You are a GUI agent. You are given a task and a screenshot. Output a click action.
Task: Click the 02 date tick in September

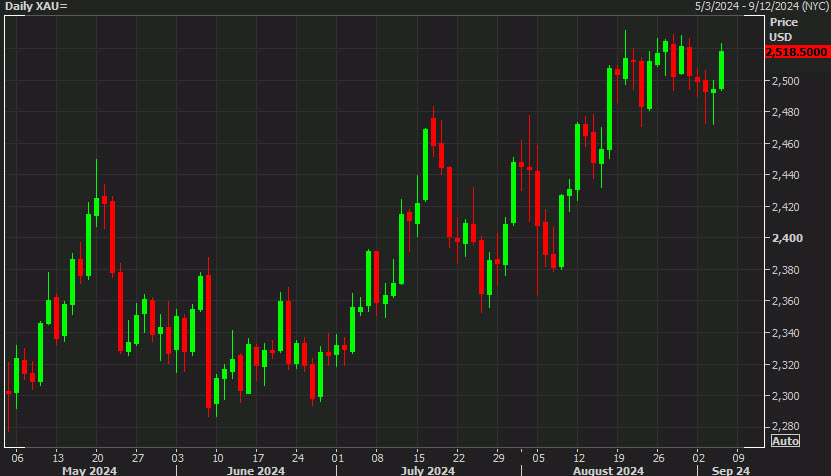click(699, 458)
